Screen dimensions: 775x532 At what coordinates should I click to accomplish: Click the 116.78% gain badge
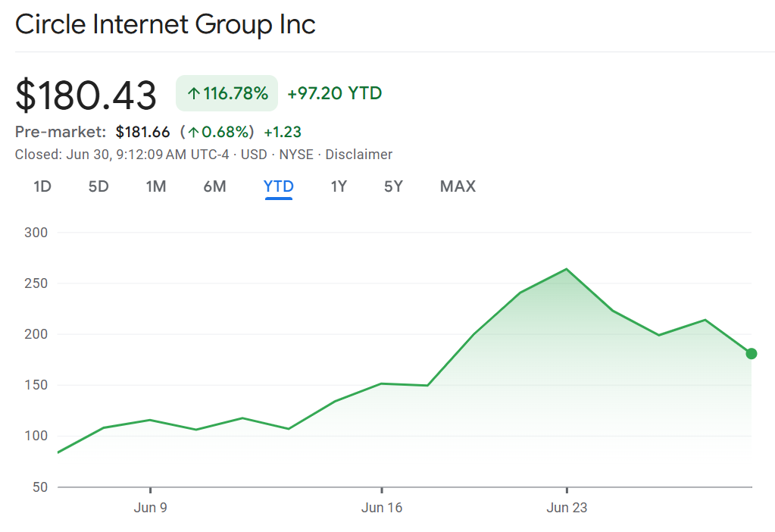(x=227, y=94)
